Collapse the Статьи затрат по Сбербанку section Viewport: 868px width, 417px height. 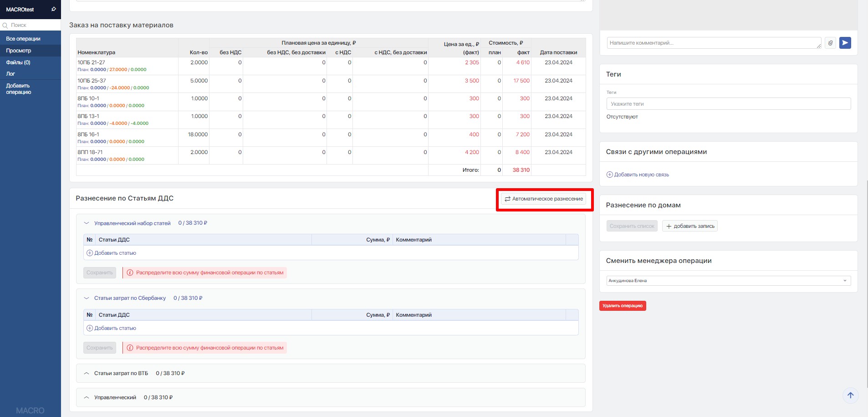click(87, 298)
